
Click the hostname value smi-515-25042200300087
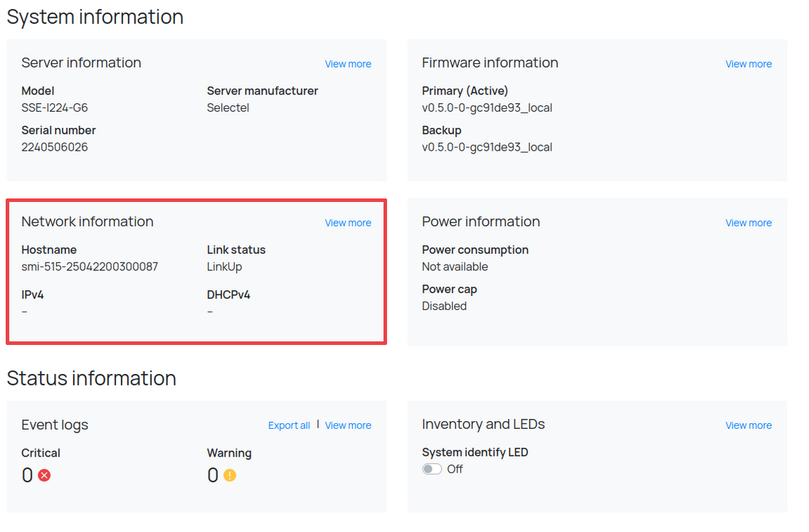(x=90, y=267)
